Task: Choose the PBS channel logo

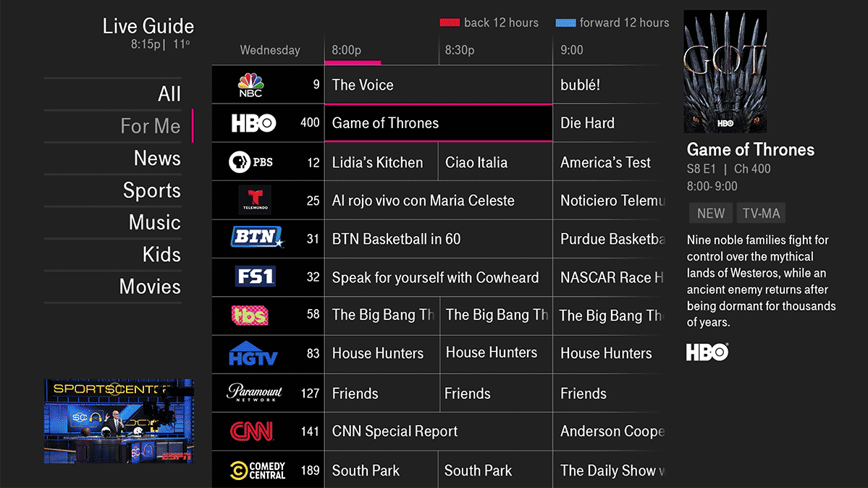Action: (x=250, y=162)
